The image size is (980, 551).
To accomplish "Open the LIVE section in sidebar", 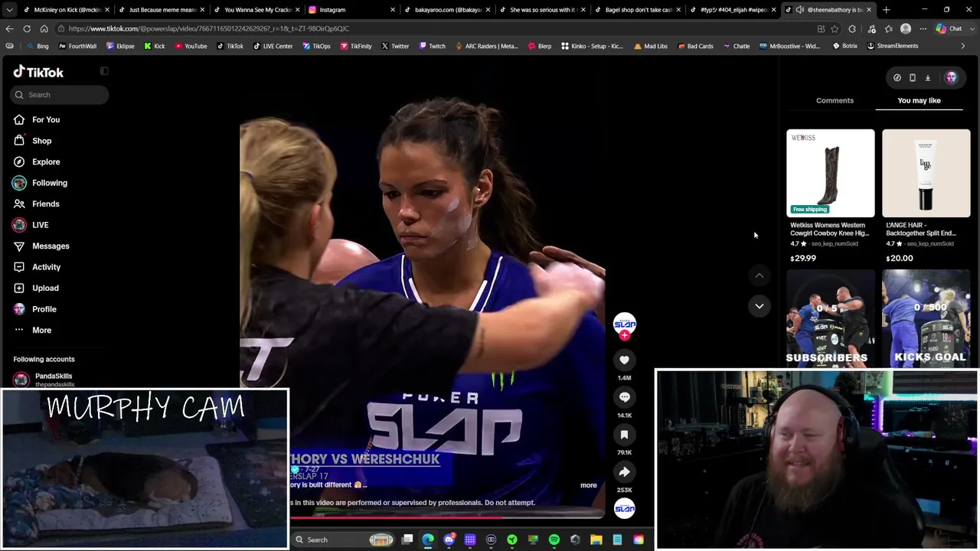I will pos(40,225).
